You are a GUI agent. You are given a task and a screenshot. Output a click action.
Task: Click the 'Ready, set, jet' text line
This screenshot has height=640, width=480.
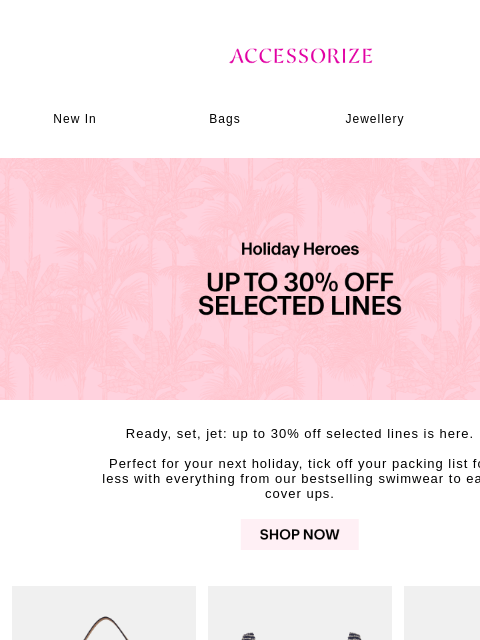point(300,433)
